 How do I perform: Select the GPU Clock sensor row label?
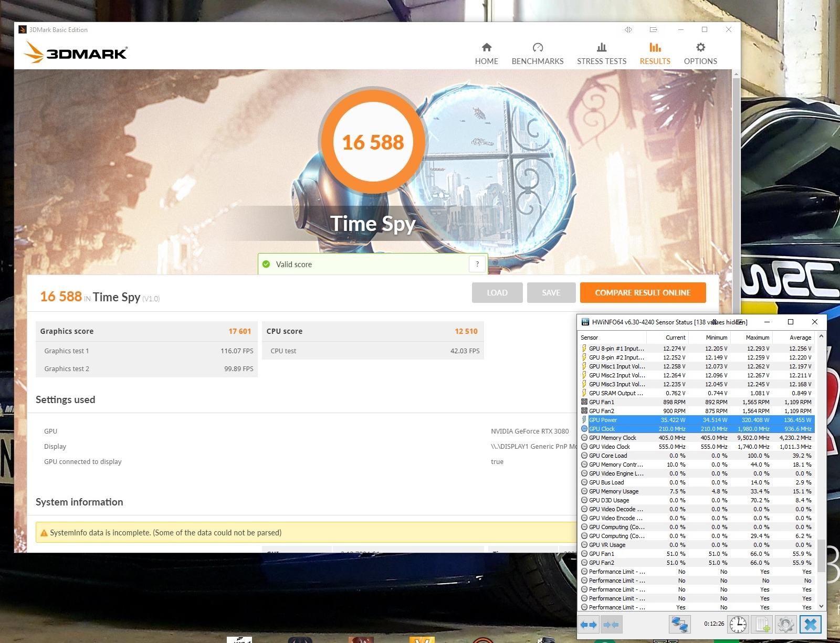(602, 429)
